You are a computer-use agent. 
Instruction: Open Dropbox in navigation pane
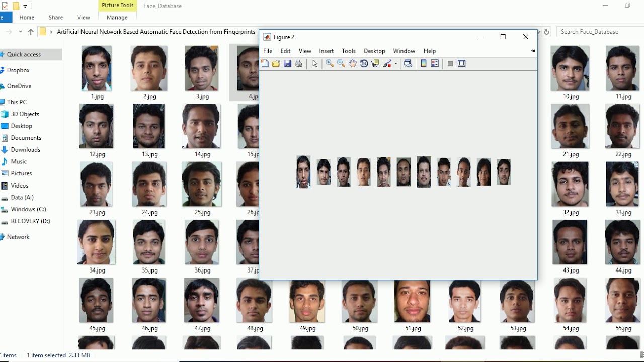[x=18, y=70]
